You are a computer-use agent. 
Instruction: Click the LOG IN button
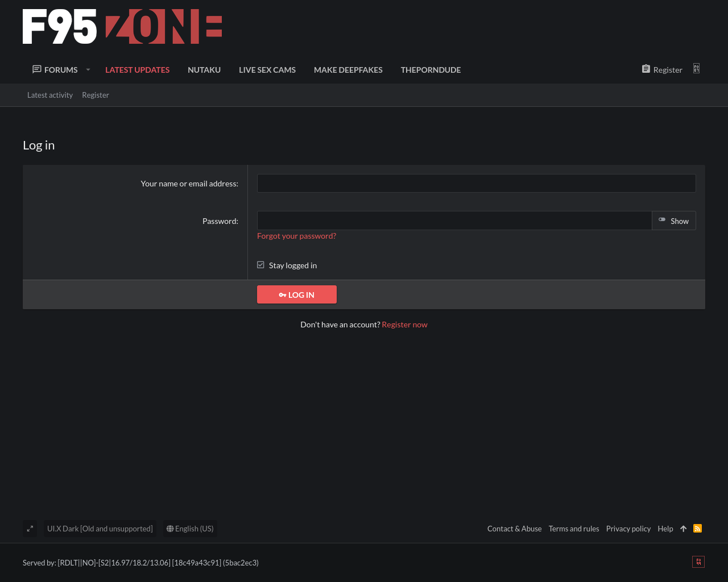[x=297, y=294]
